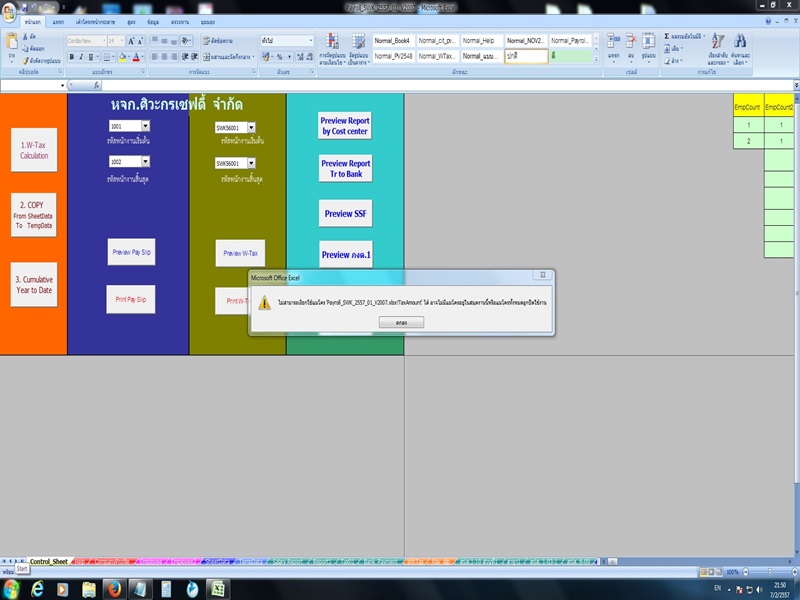The image size is (800, 600).
Task: Click the 1.W-Tax Calculation button
Action: point(34,150)
